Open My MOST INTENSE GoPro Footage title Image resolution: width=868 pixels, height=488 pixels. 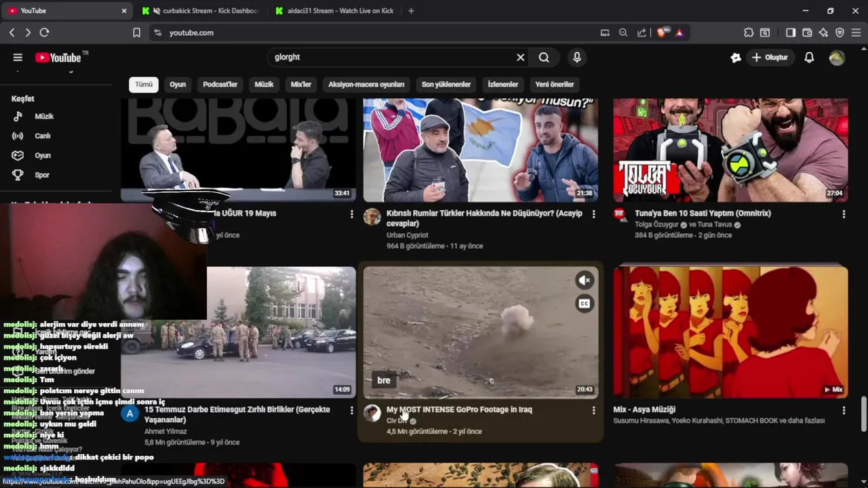[x=459, y=409]
